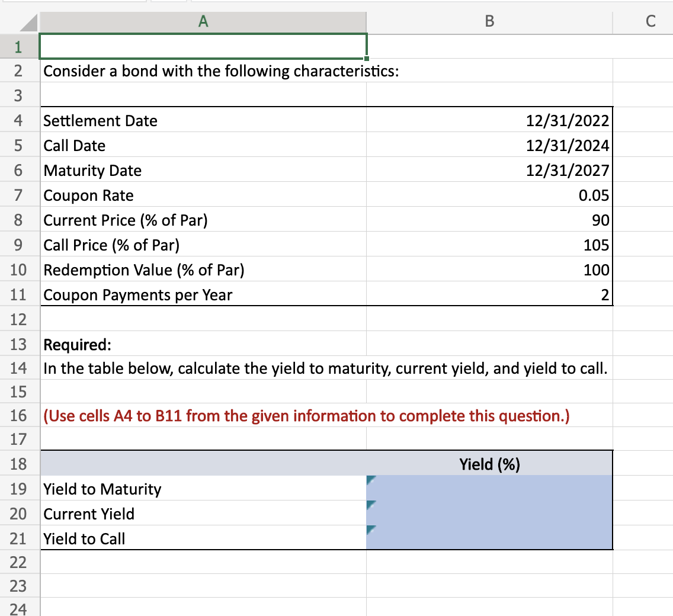Select column A header
Screen dimensions: 673x616
click(x=203, y=21)
